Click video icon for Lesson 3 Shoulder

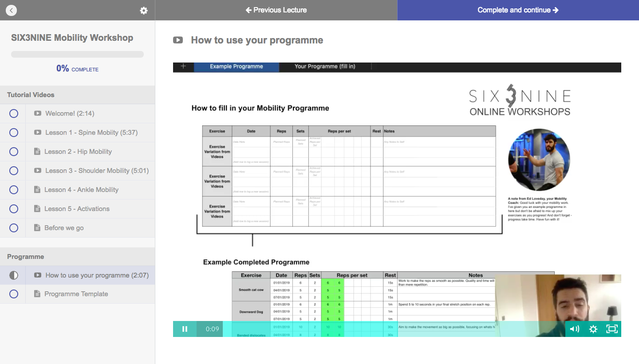coord(38,171)
